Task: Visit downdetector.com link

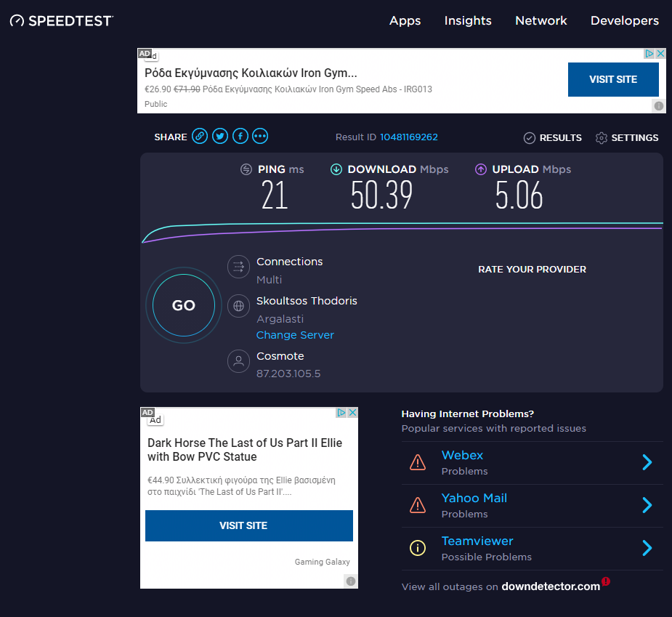Action: (x=551, y=586)
